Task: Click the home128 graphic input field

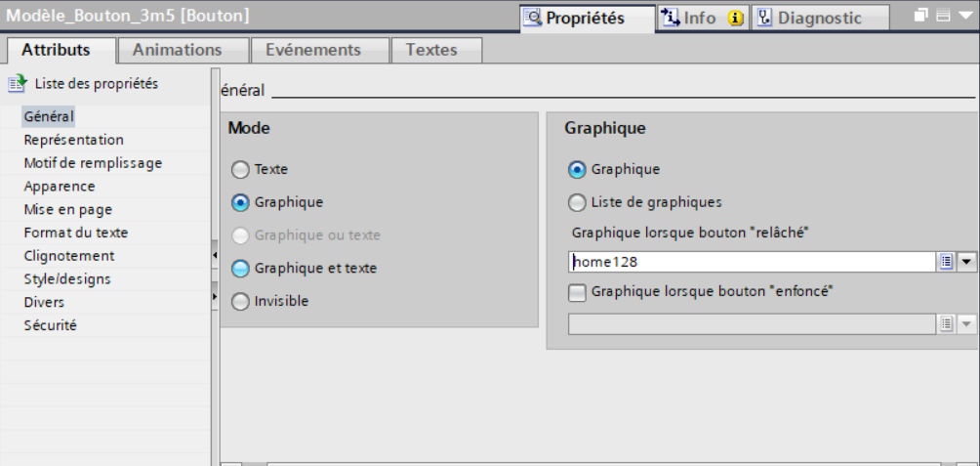Action: click(752, 262)
